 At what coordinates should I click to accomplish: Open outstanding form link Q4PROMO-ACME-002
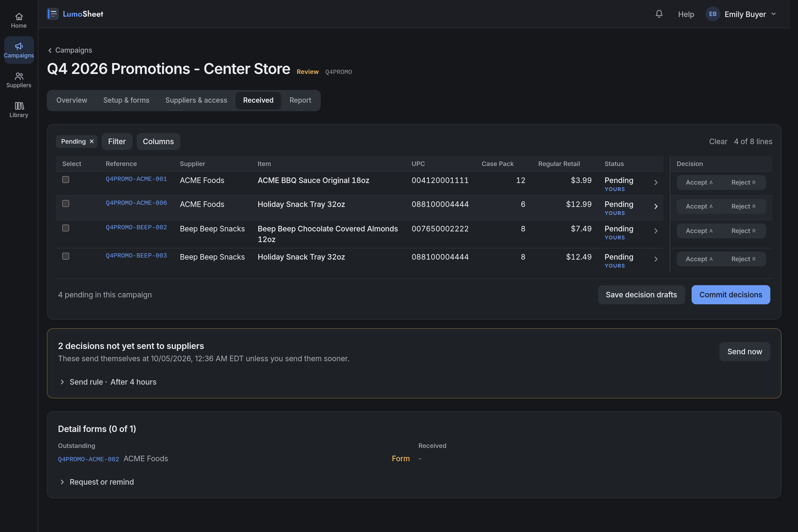88,459
